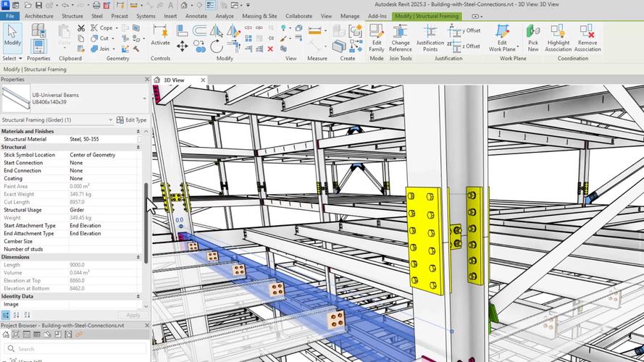This screenshot has width=644, height=362.
Task: Toggle the Properties palette ribbon button
Action: tap(38, 42)
